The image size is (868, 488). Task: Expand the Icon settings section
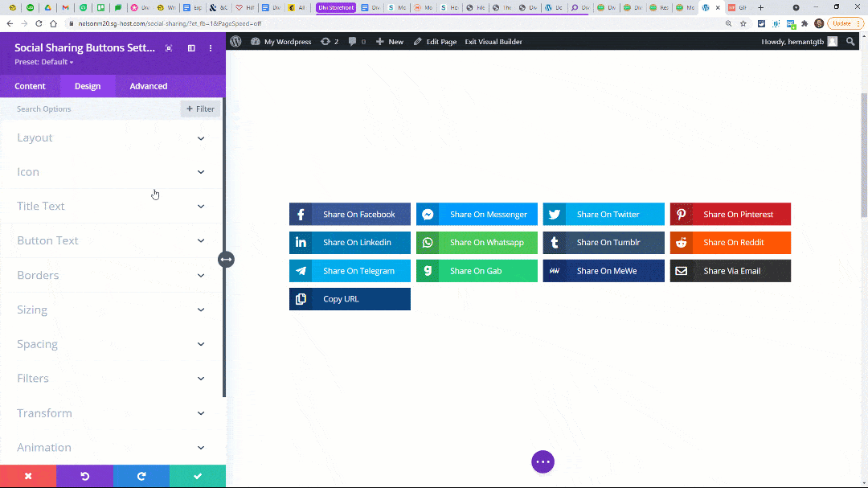tap(111, 172)
